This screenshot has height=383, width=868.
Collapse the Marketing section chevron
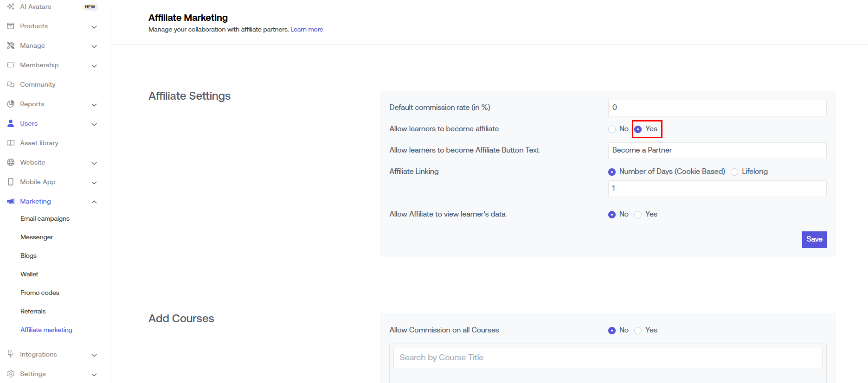[94, 202]
